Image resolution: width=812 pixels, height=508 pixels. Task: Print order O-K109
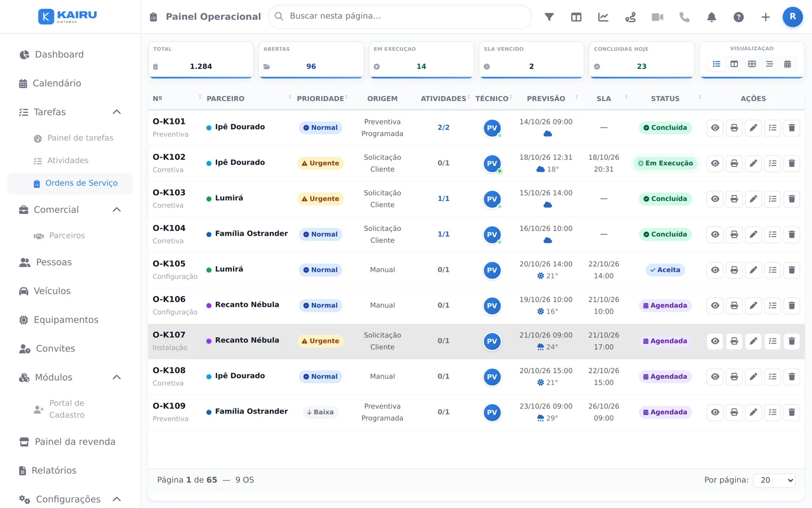tap(734, 412)
